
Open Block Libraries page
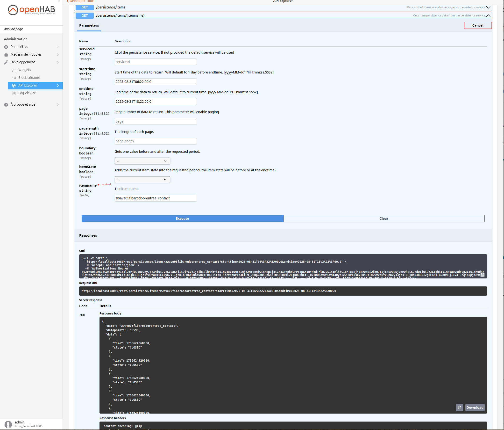pyautogui.click(x=35, y=78)
